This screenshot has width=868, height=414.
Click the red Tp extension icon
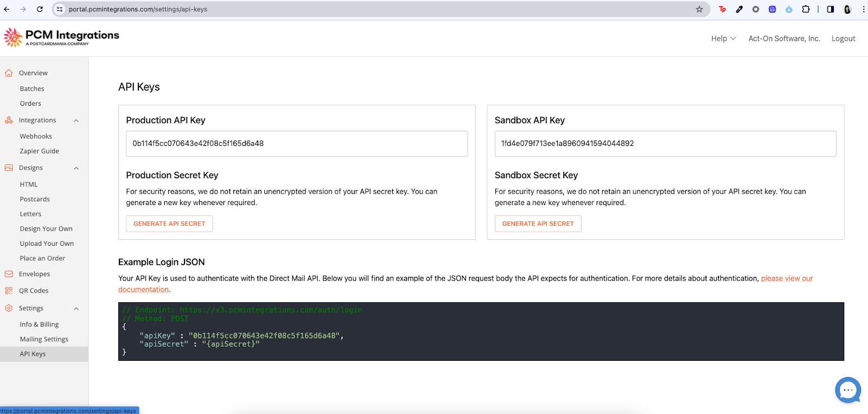[723, 9]
